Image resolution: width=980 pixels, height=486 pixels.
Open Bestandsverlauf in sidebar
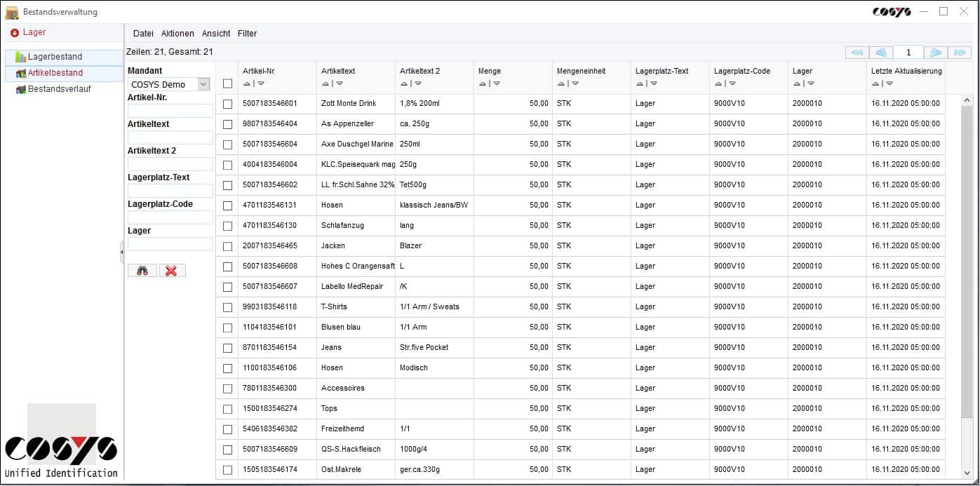tap(59, 89)
